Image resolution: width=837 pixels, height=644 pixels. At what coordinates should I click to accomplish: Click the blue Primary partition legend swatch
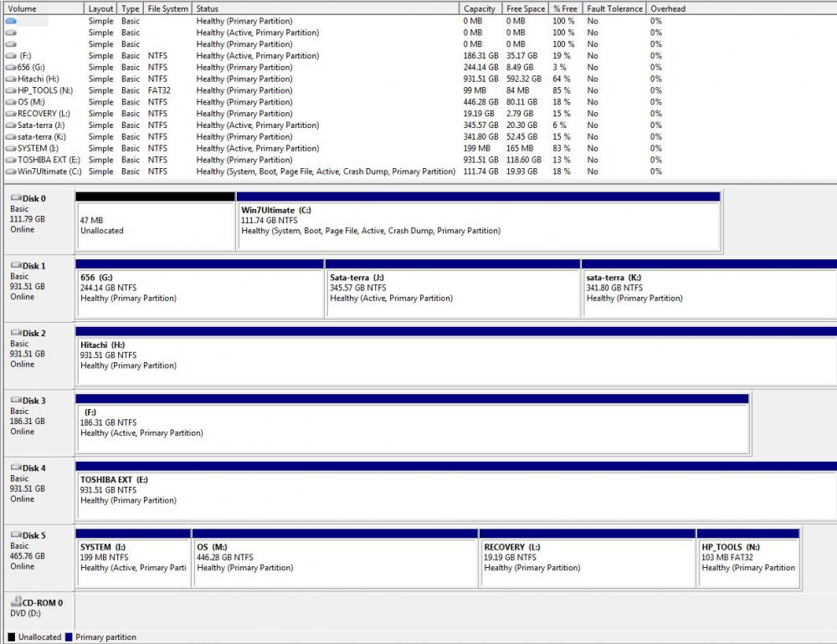69,637
